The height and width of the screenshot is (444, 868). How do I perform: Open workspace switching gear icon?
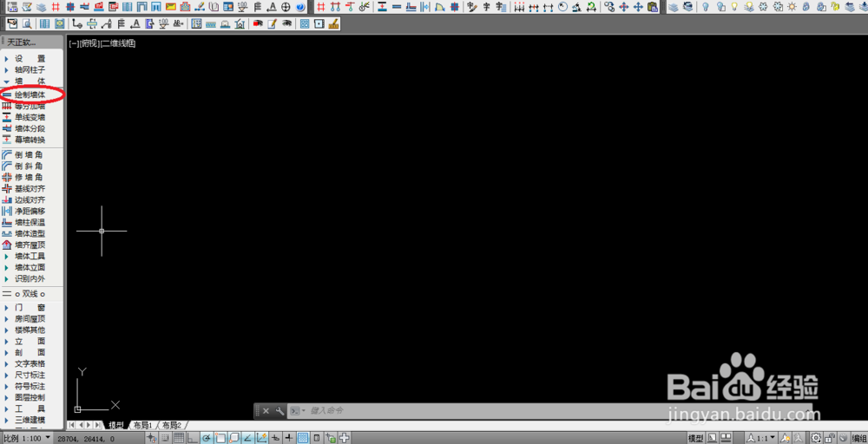click(815, 438)
